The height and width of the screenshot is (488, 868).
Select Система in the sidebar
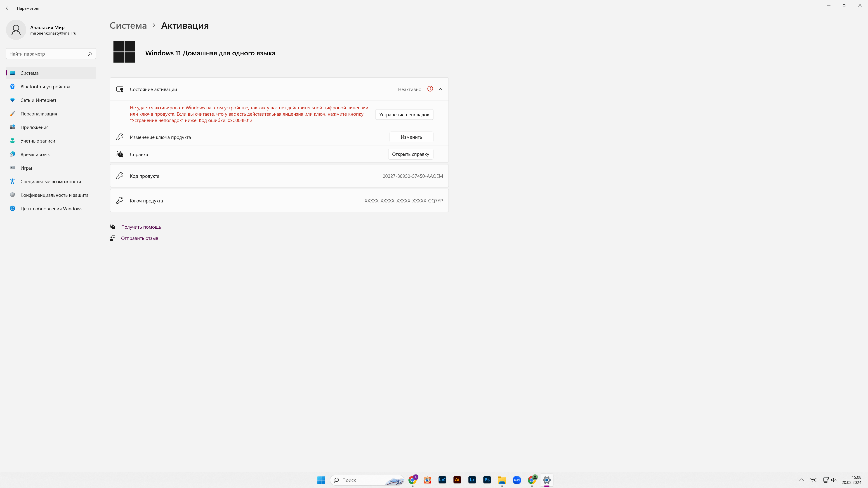[51, 73]
